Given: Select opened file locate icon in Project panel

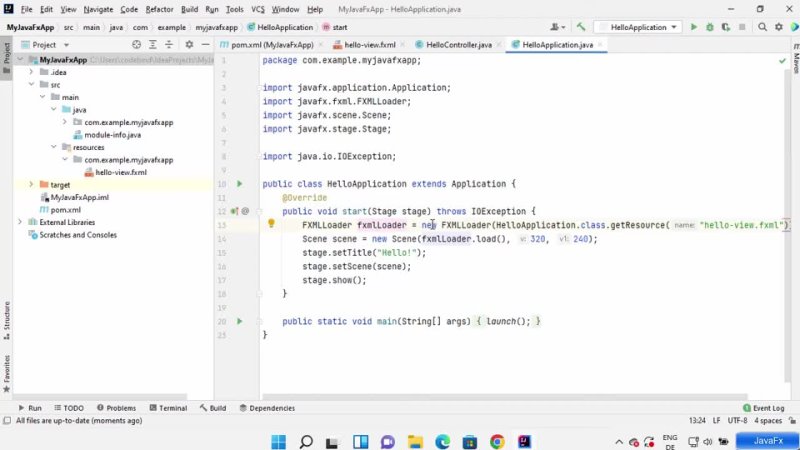Looking at the screenshot, I should tap(136, 45).
